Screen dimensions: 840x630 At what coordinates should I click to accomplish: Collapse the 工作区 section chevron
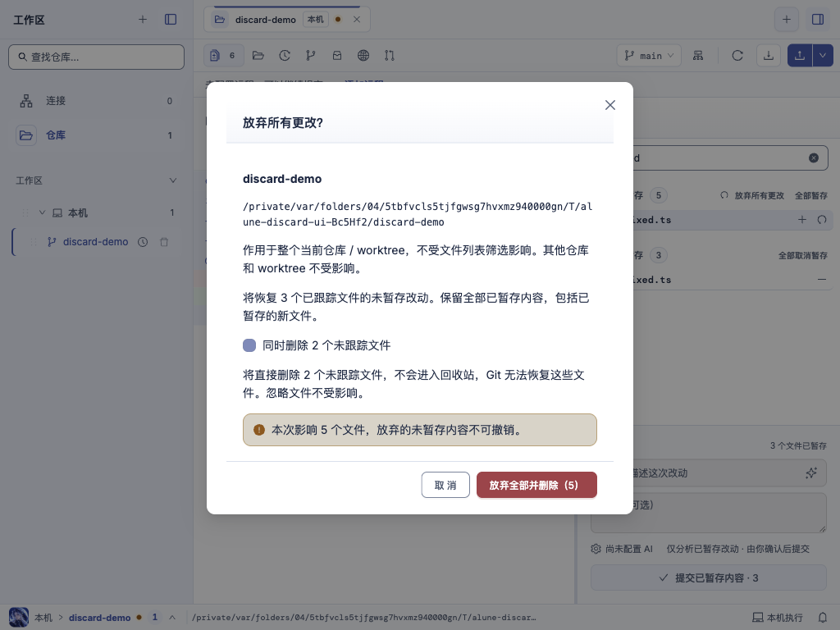[172, 180]
